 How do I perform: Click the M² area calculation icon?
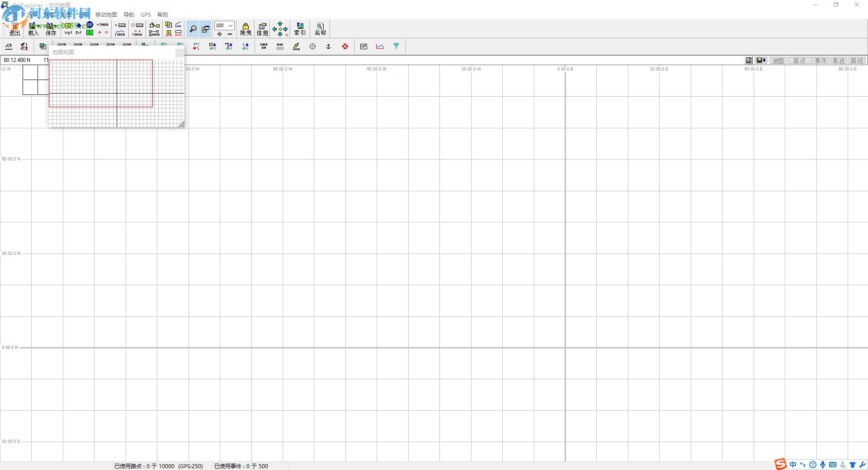coord(363,46)
